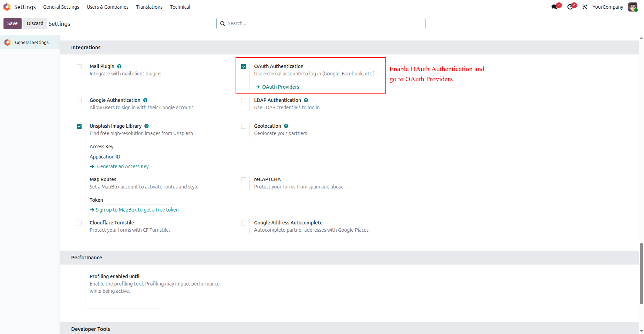
Task: Enable the Google Authentication checkbox
Action: pyautogui.click(x=79, y=101)
